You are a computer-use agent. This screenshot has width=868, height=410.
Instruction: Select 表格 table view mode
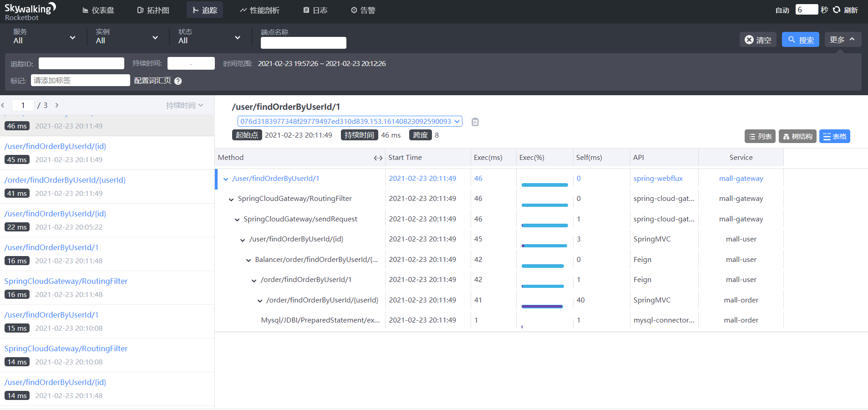835,136
